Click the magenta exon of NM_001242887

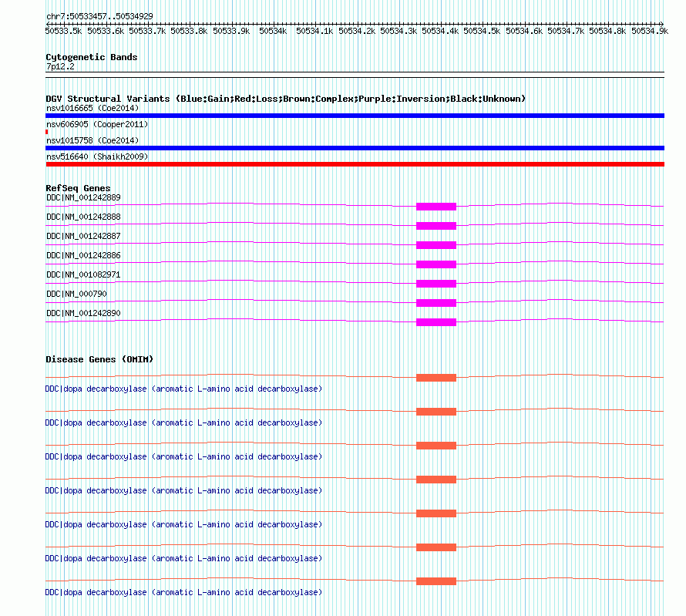tap(436, 245)
